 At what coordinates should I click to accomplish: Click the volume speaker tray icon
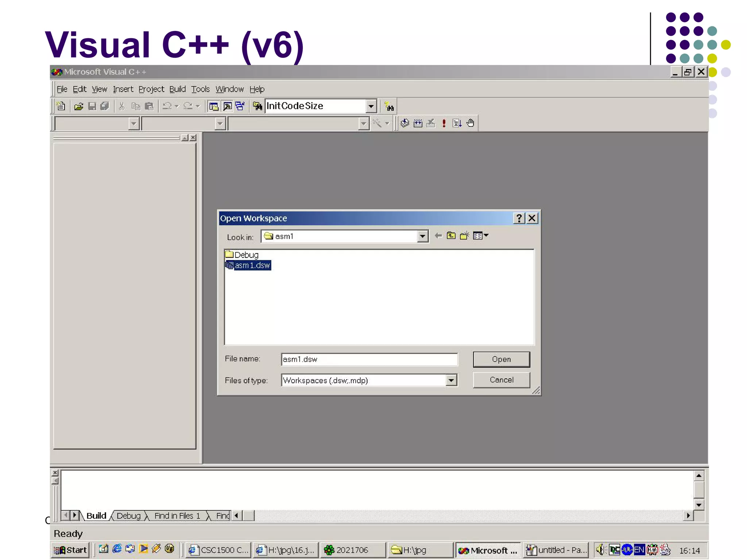point(600,549)
